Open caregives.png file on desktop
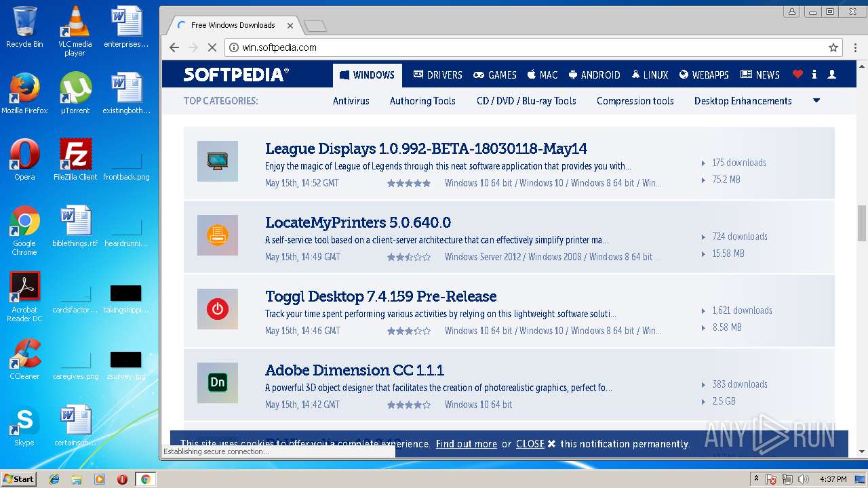 75,365
